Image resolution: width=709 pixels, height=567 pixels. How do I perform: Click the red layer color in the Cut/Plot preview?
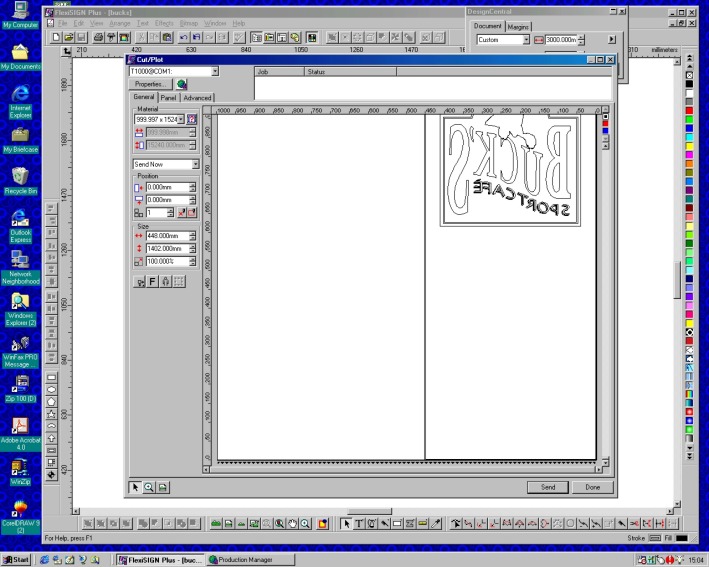605,124
